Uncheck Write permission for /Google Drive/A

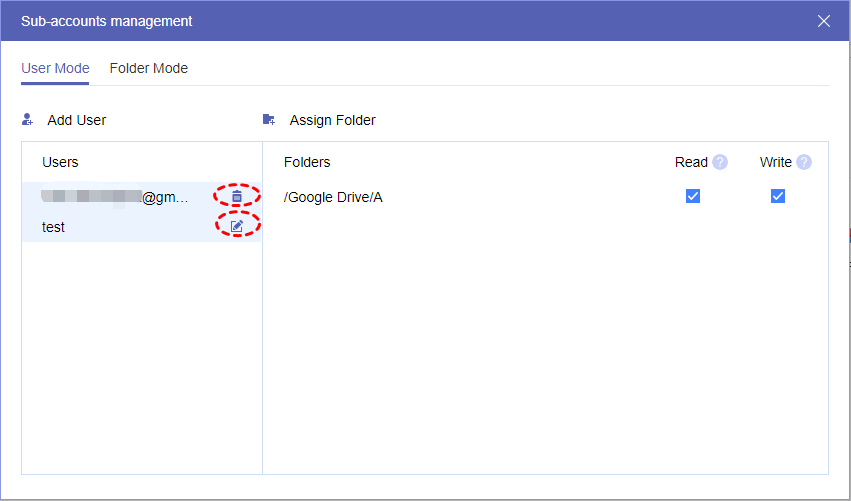[778, 196]
